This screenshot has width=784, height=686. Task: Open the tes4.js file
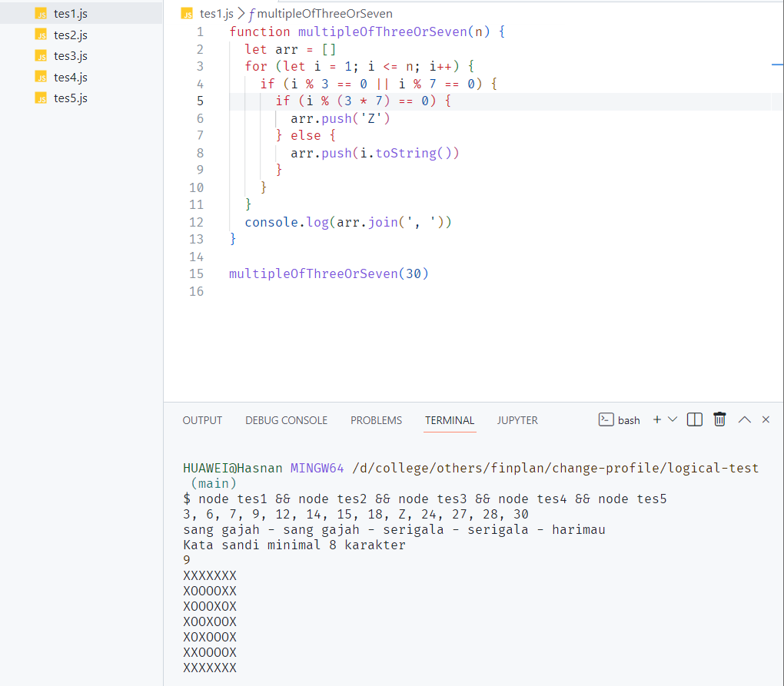(x=69, y=77)
